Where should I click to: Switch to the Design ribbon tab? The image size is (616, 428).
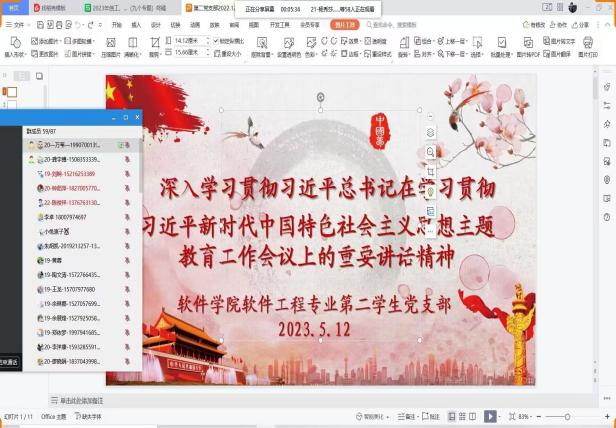154,23
